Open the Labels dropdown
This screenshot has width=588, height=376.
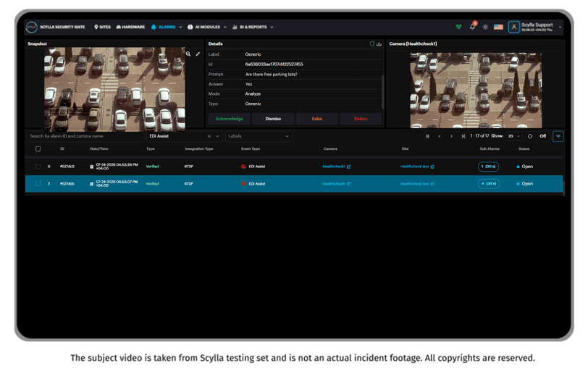259,136
